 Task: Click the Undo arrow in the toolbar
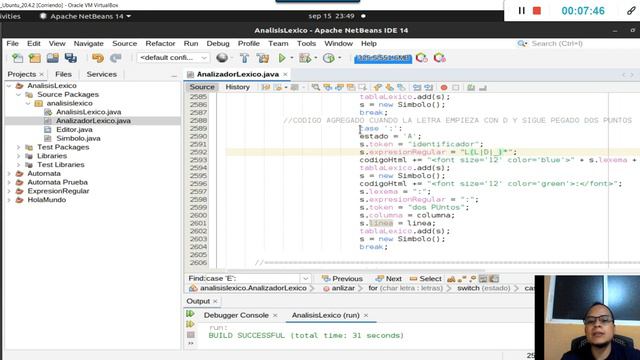click(x=98, y=58)
